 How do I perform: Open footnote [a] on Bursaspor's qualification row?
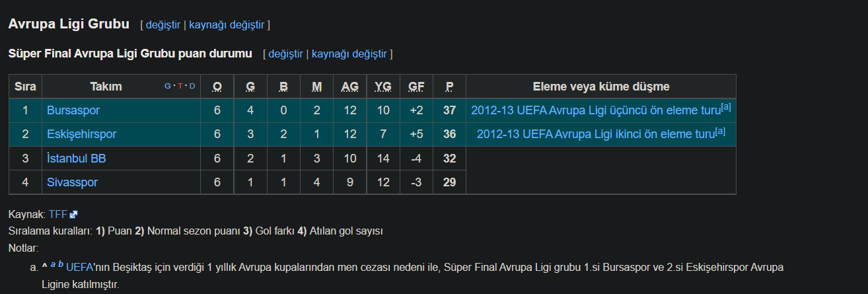point(726,107)
